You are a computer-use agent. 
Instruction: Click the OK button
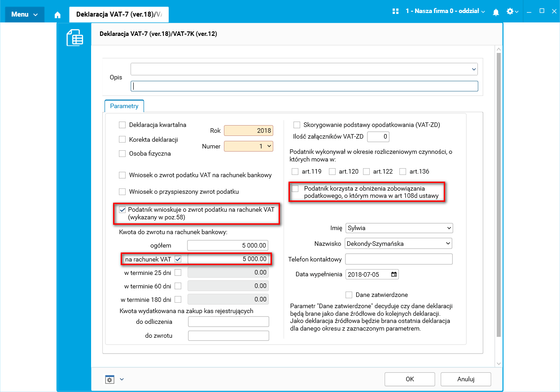410,379
